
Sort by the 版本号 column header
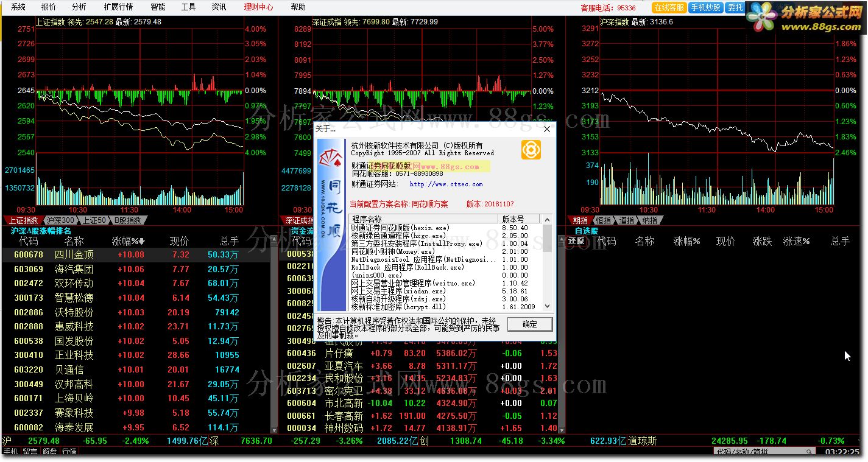(x=520, y=219)
